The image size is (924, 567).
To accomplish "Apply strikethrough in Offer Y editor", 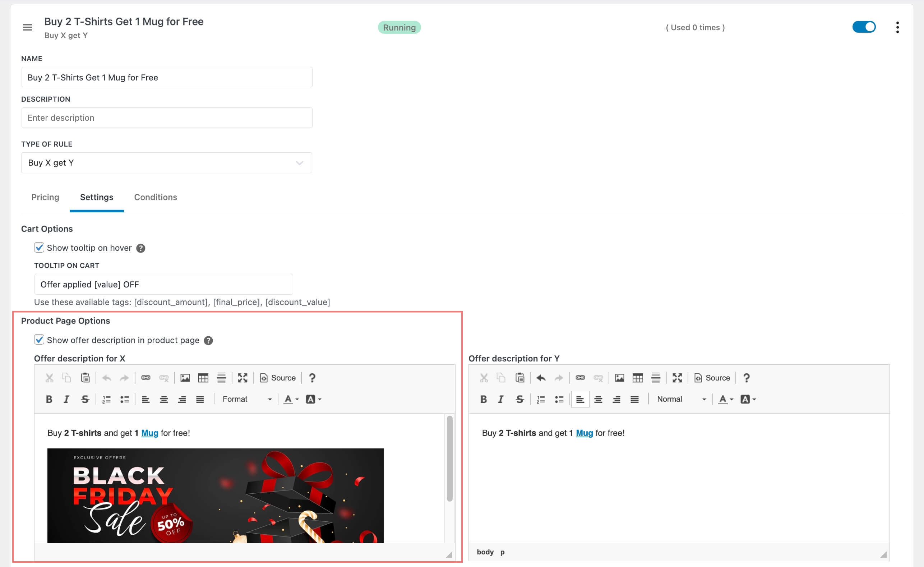I will coord(519,399).
